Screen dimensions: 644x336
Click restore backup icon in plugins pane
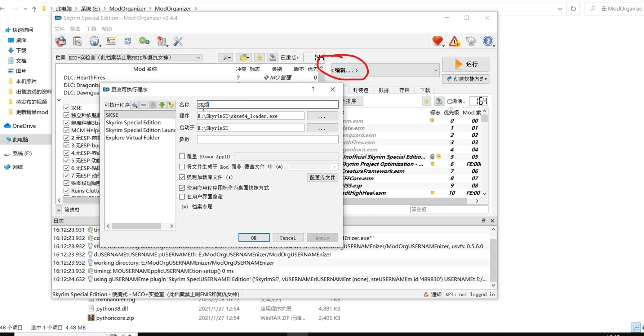tap(426, 101)
